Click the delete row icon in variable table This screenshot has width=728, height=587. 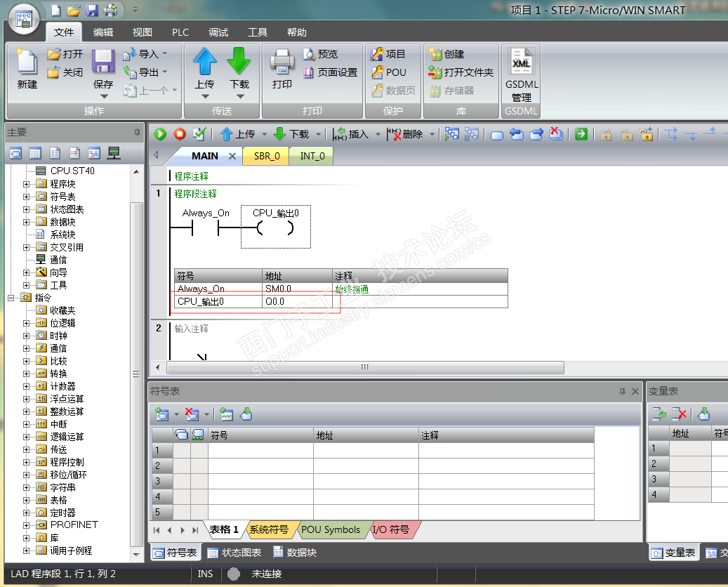(680, 414)
